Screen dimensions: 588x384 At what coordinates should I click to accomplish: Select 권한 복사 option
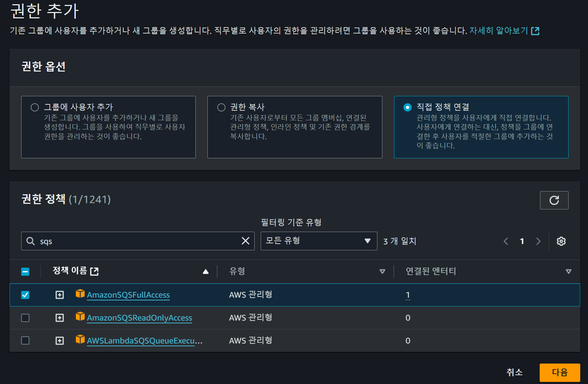221,107
